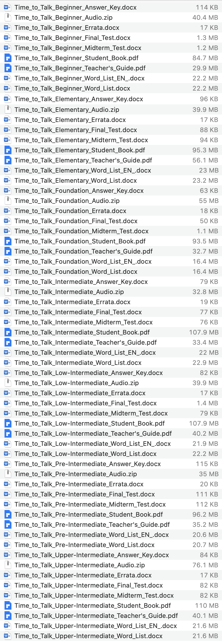Viewport: 222px width, 644px height.
Task: Click the zip icon for Time_to_Talk_Upper-Intermediate_Audio.zip
Action: (x=7, y=565)
